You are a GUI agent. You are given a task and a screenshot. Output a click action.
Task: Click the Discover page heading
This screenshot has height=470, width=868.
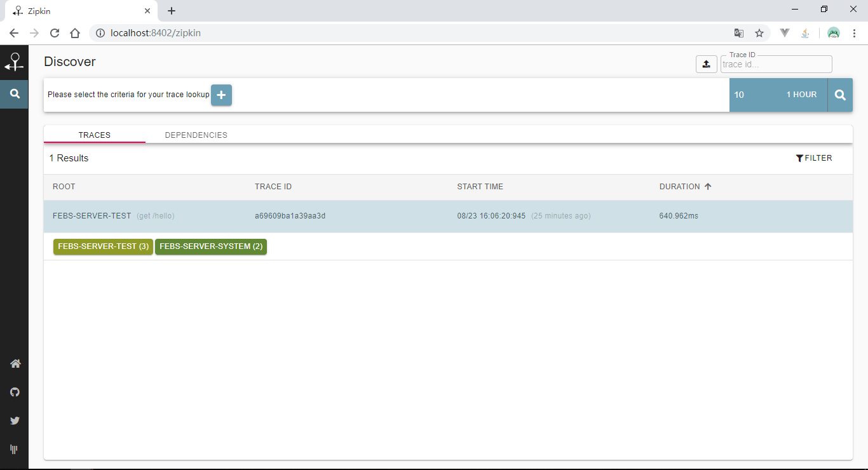70,62
